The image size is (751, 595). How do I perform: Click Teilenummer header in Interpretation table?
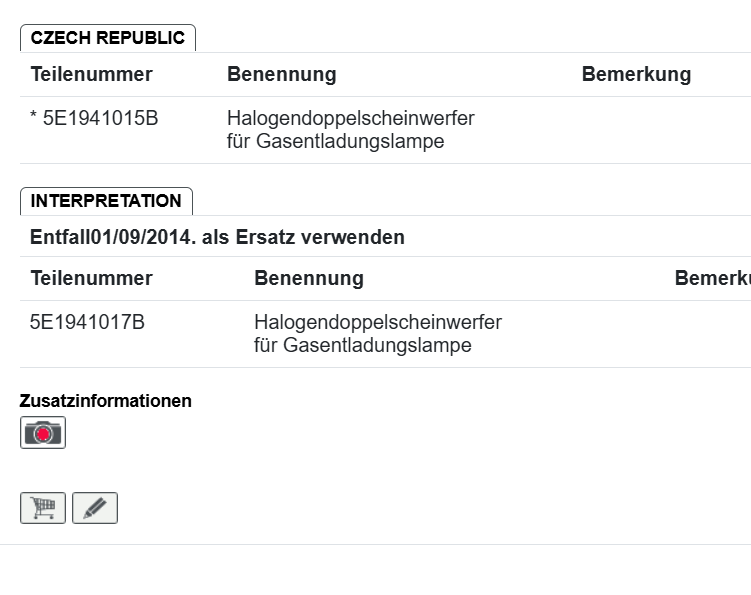click(x=91, y=278)
